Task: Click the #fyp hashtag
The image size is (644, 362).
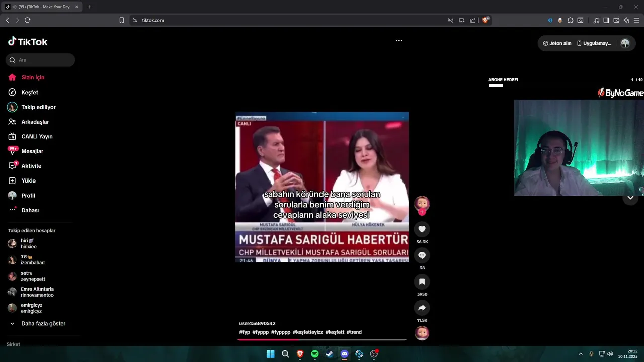Action: (x=245, y=332)
